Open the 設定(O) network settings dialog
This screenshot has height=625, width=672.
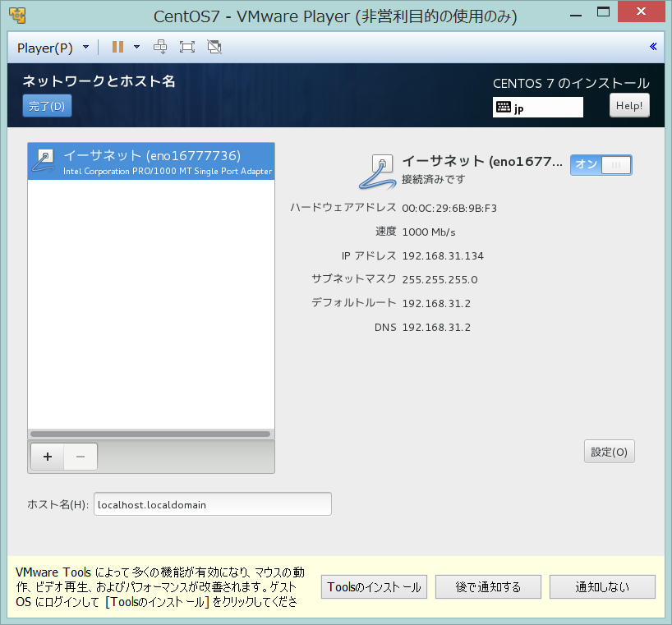[609, 451]
